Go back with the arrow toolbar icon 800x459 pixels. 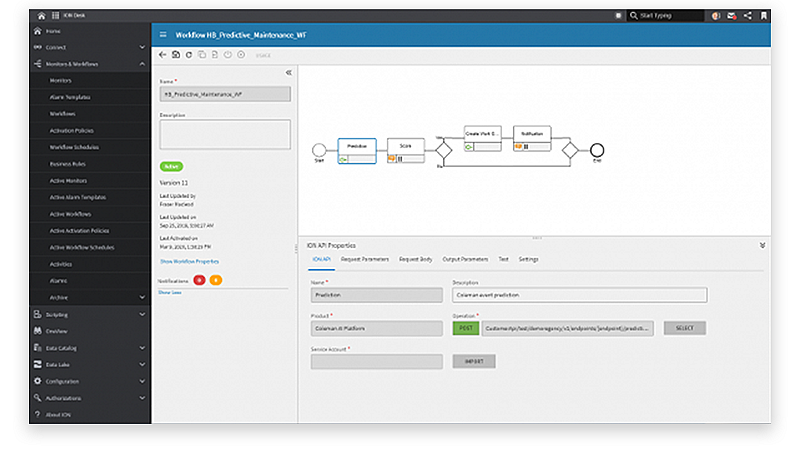click(163, 55)
